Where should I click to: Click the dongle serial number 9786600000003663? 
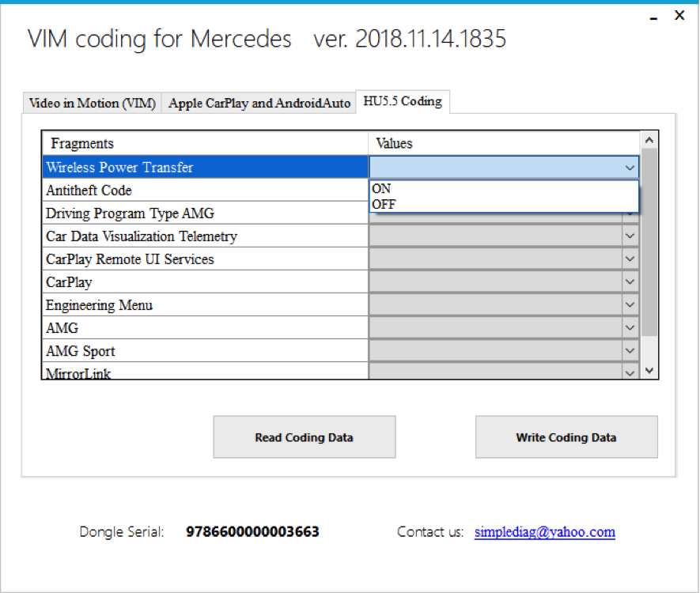click(252, 532)
